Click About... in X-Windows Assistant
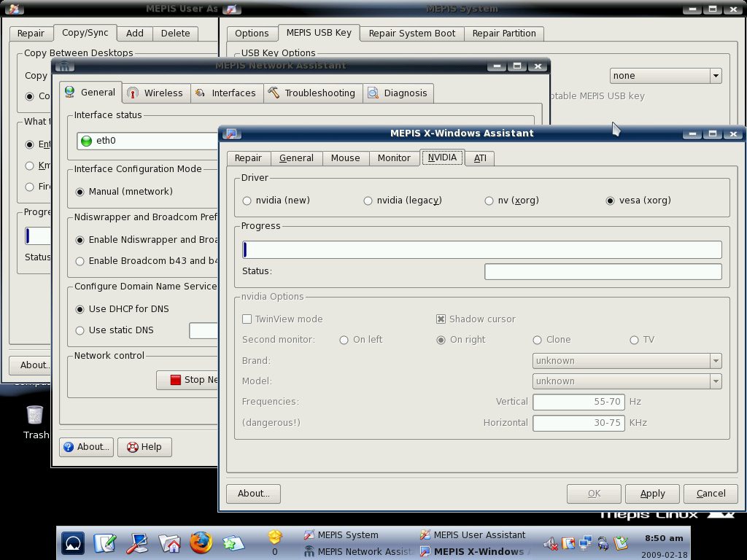 (253, 494)
